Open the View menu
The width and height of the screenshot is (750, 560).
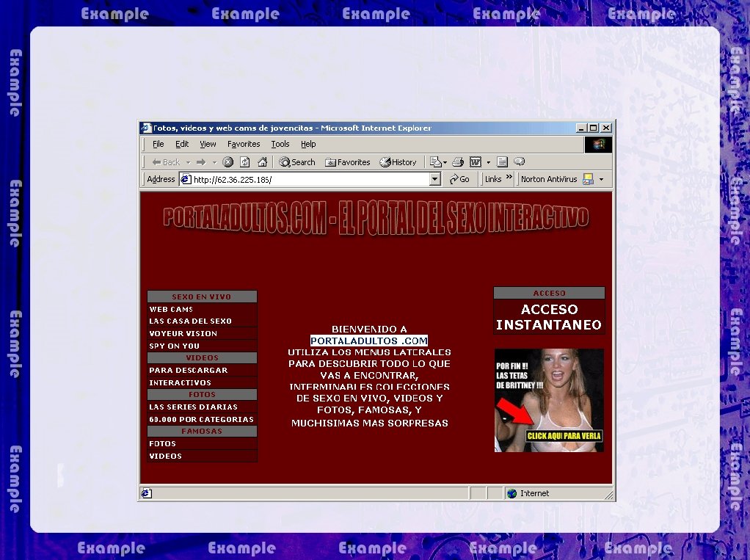(x=208, y=144)
